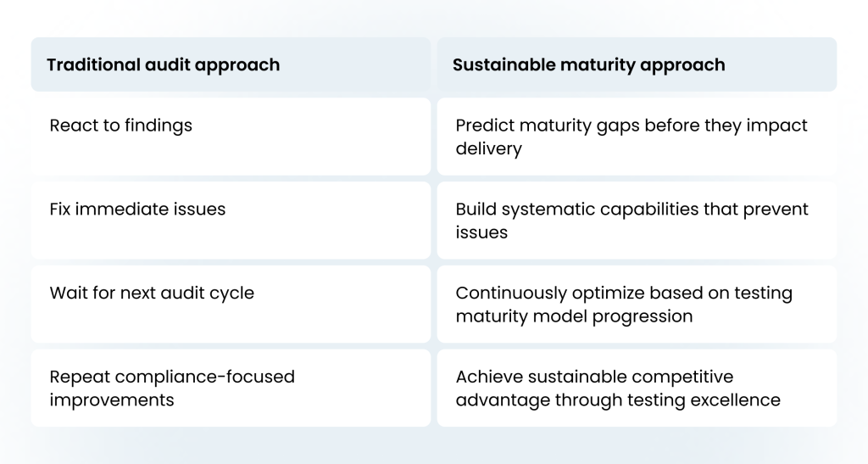Click the word 'Traditional' in the header
This screenshot has width=868, height=464.
coord(93,64)
